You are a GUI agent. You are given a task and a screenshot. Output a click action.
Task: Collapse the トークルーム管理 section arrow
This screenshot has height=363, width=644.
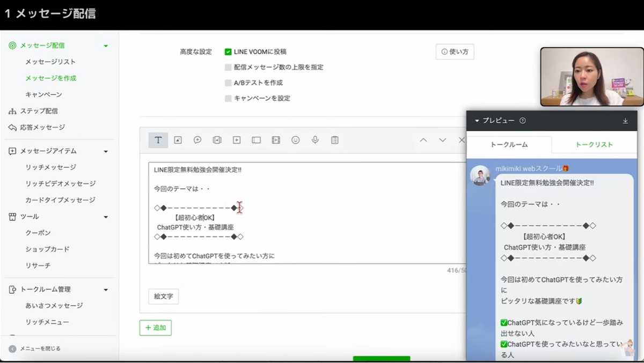pos(106,290)
